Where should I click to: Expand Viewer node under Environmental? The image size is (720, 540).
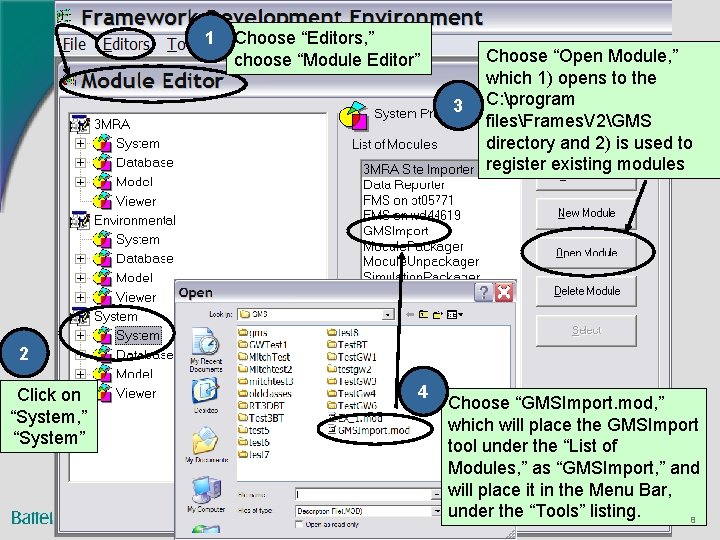tap(80, 297)
